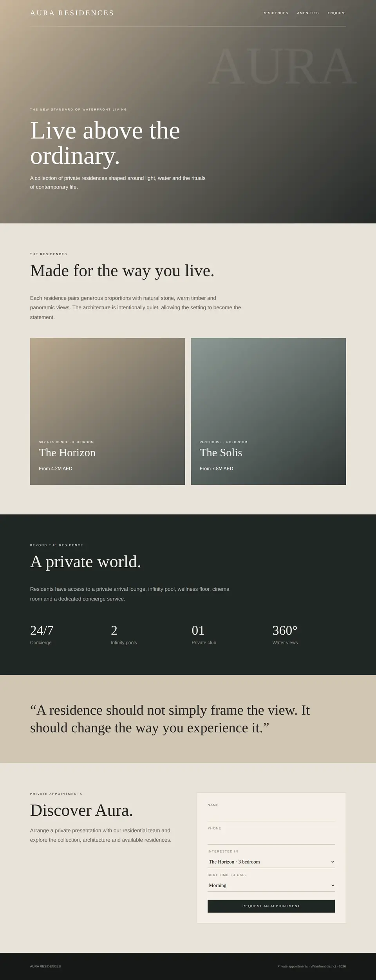Open The Solis penthouse card
The height and width of the screenshot is (980, 376).
(268, 411)
